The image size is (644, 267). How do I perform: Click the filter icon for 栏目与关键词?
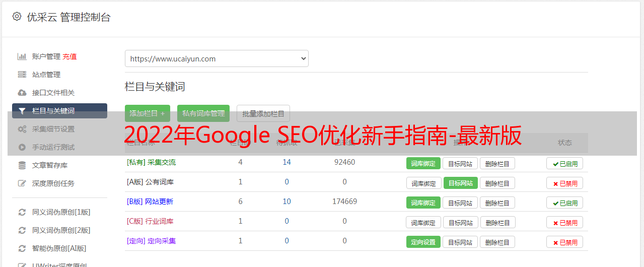click(x=22, y=111)
